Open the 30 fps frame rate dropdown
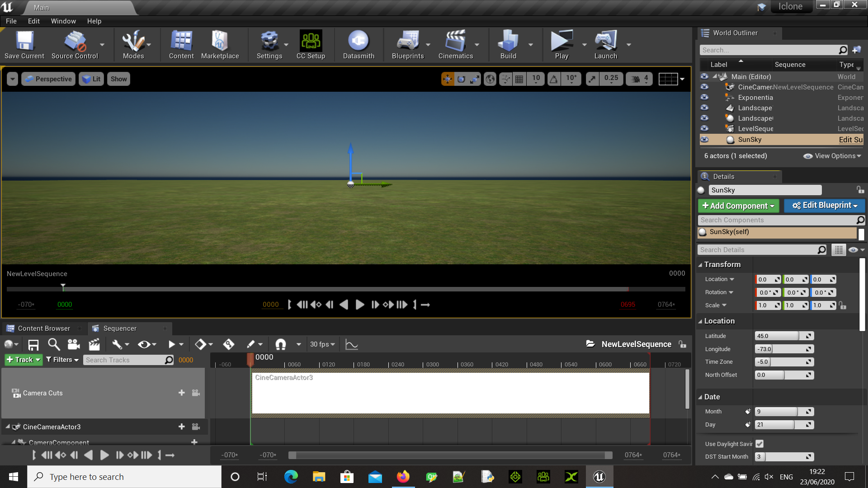The image size is (868, 488). (x=322, y=344)
